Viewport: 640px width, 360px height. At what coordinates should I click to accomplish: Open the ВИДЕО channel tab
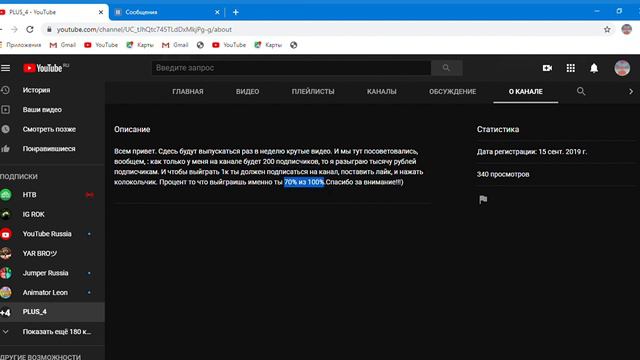[247, 91]
